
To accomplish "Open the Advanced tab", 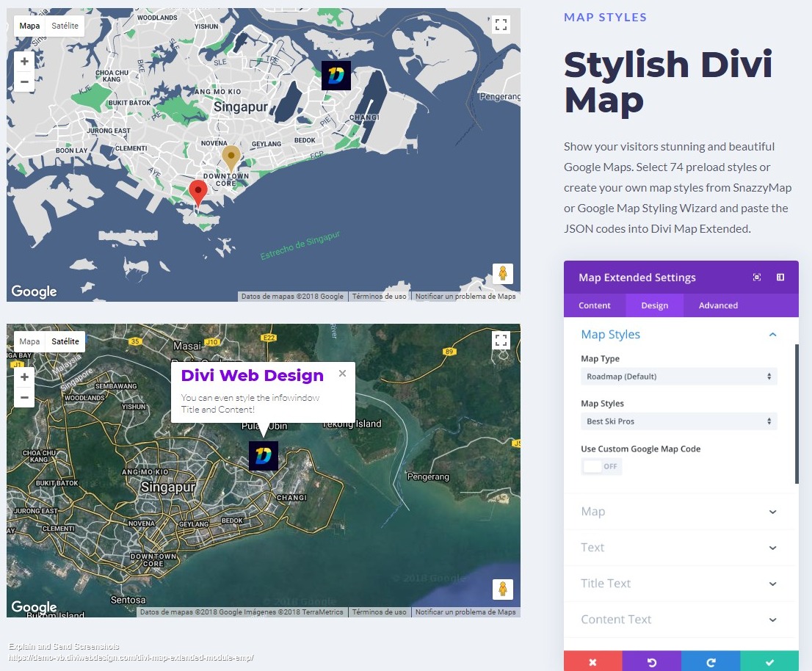I will [718, 305].
